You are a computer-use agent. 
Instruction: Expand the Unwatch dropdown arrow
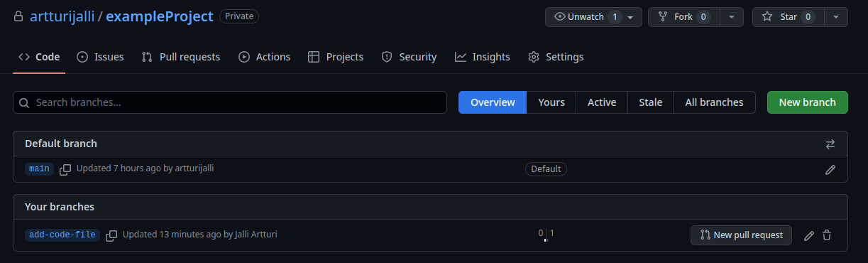coord(630,17)
